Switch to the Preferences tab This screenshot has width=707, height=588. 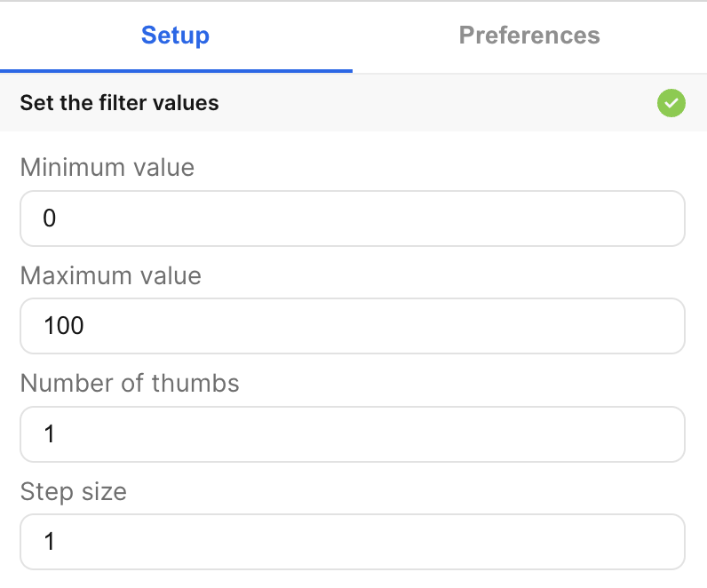point(529,36)
